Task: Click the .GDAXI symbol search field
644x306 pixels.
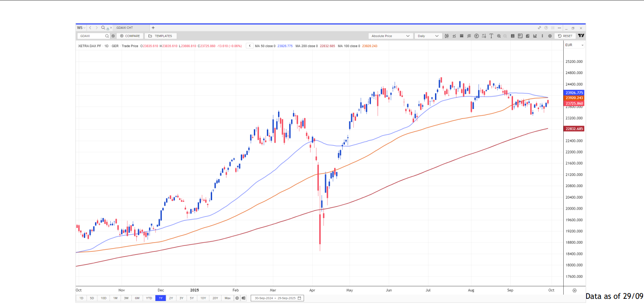Action: pos(91,36)
